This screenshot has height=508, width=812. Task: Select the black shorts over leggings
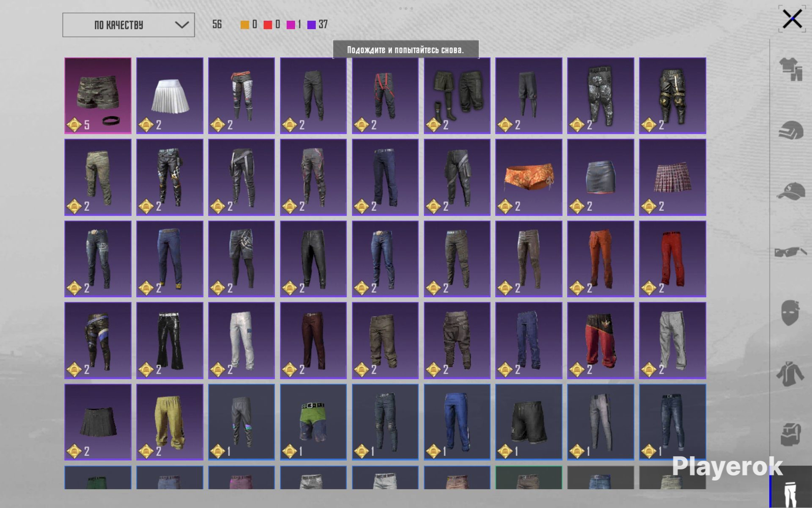[242, 259]
